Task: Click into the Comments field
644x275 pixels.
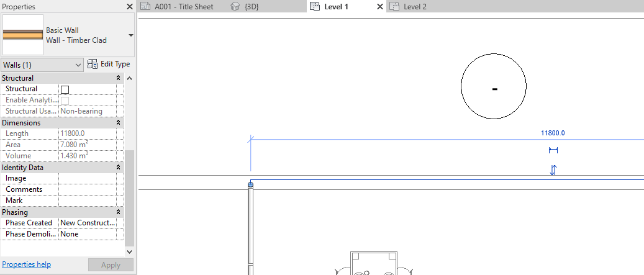Action: pyautogui.click(x=88, y=189)
